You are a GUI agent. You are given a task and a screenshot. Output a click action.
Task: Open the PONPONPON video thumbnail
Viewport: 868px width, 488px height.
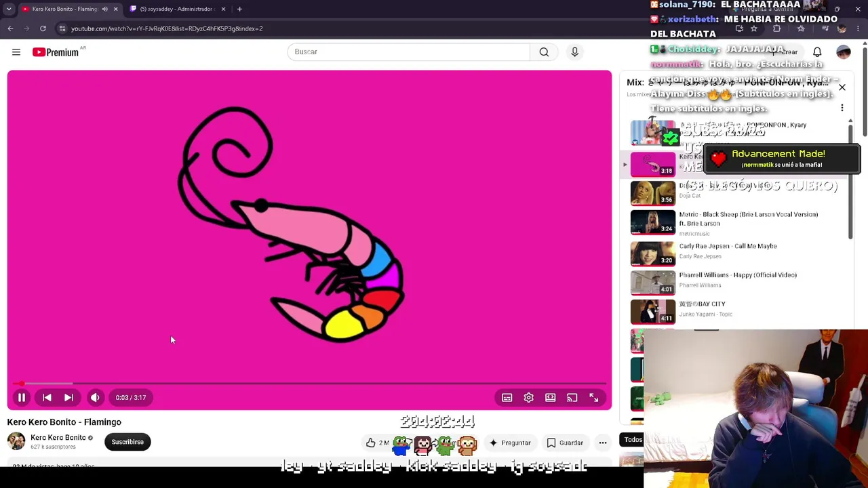click(653, 134)
